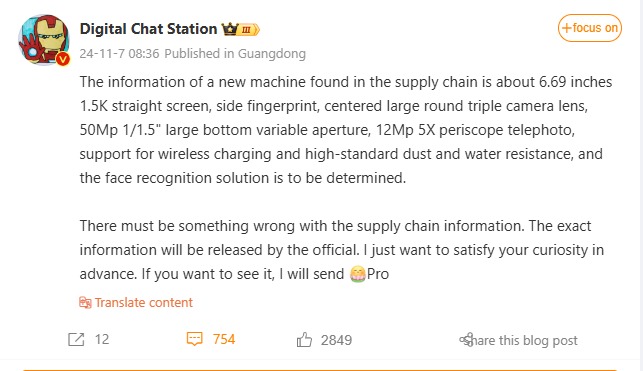Click the share network icon

point(466,339)
